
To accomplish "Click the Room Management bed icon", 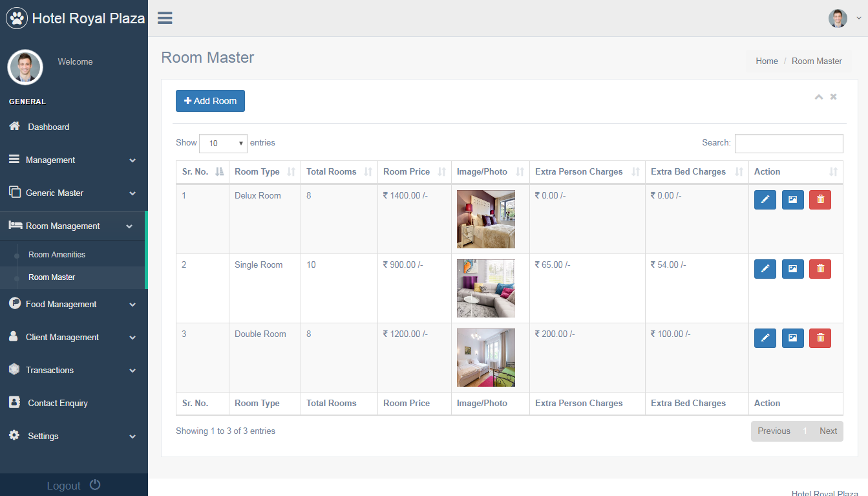I will (15, 226).
